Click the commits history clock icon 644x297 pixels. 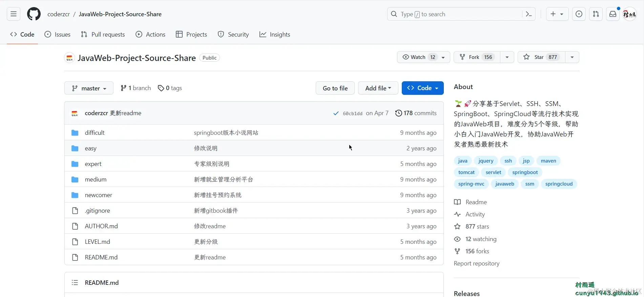[399, 113]
